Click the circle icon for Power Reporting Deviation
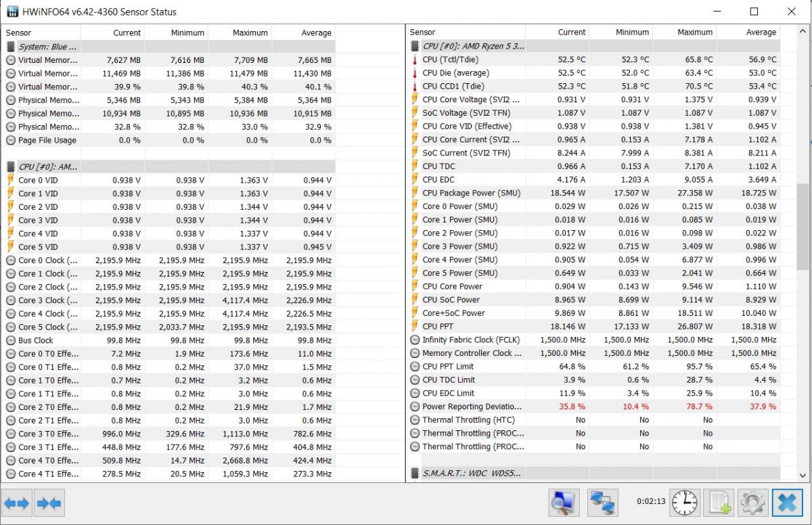812x525 pixels. [x=415, y=407]
